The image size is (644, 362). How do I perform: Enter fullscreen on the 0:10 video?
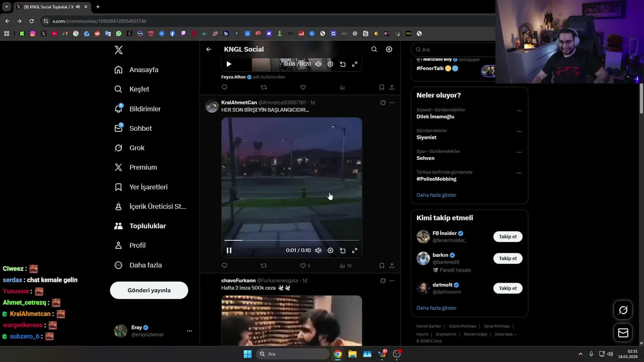[x=355, y=250]
